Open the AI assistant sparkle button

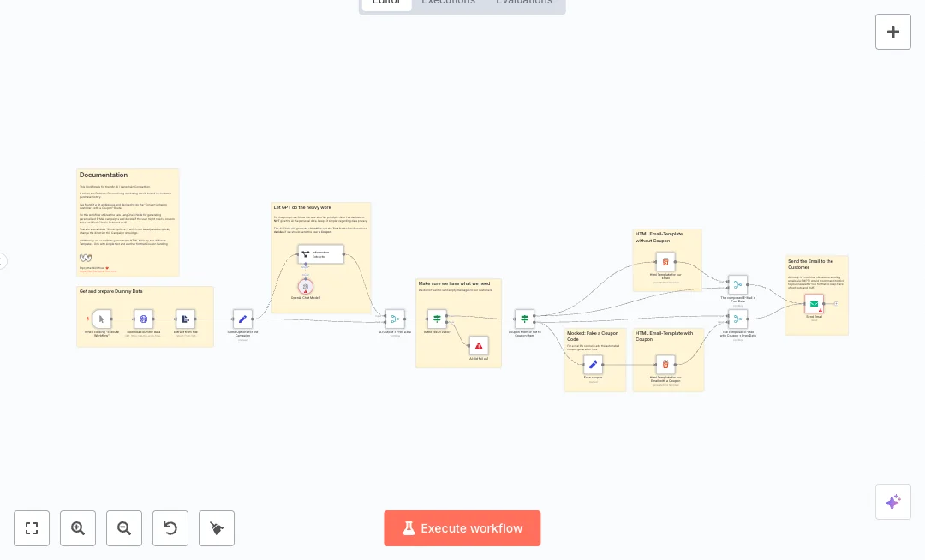(x=892, y=502)
